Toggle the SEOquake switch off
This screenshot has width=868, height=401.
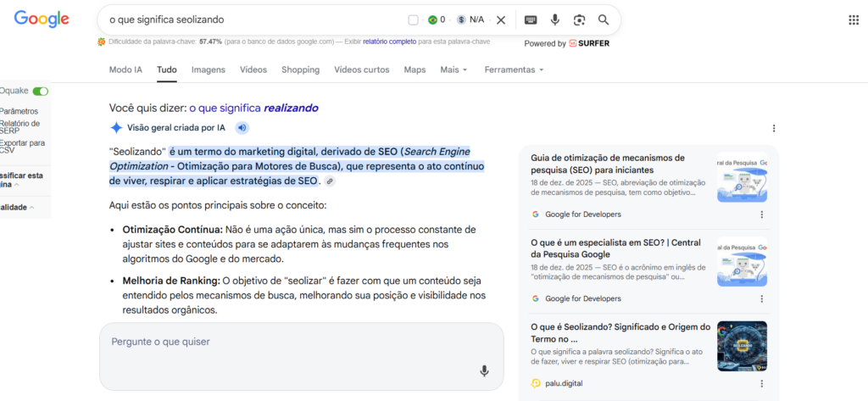pos(41,91)
